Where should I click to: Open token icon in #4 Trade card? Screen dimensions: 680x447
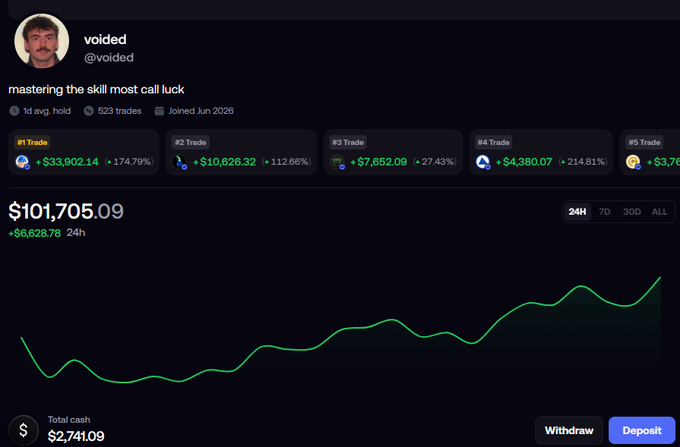point(483,162)
